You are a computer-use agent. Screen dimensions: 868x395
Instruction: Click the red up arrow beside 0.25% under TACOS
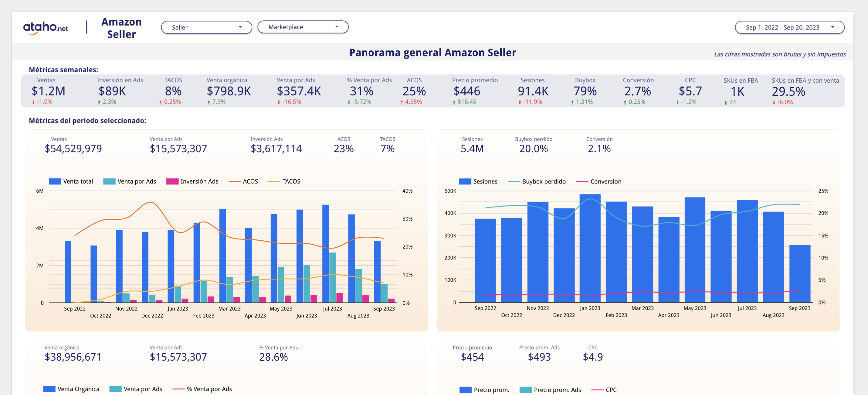160,102
